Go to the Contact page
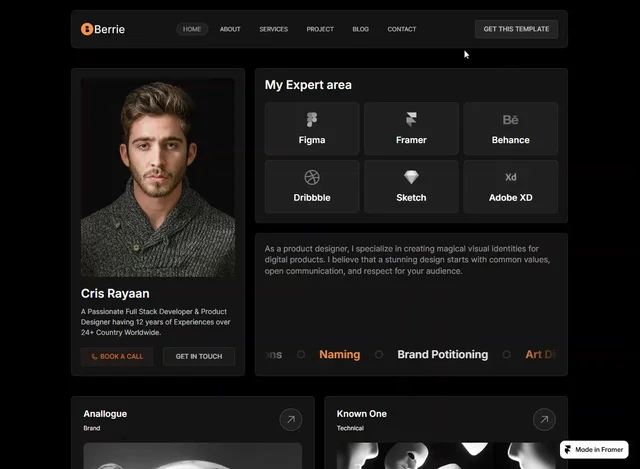This screenshot has height=469, width=640. [402, 29]
